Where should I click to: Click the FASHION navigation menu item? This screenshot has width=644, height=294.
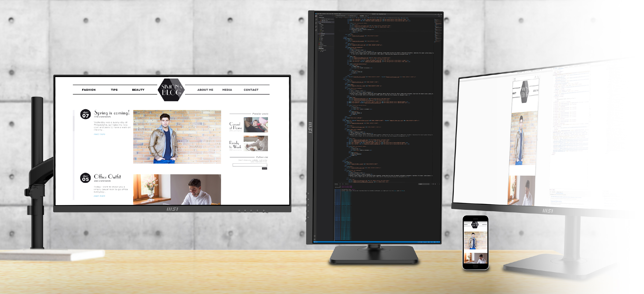pos(89,90)
